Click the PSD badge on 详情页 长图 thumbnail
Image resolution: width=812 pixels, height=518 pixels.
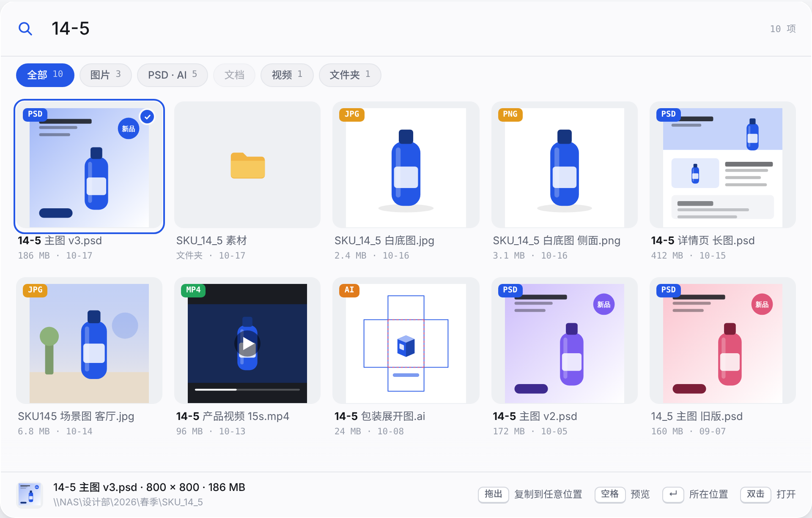pos(668,114)
